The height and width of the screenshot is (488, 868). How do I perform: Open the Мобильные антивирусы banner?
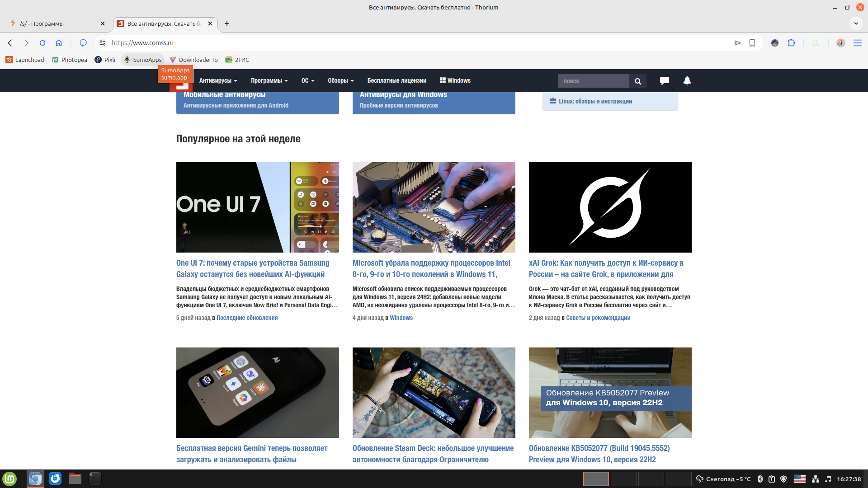pos(258,103)
